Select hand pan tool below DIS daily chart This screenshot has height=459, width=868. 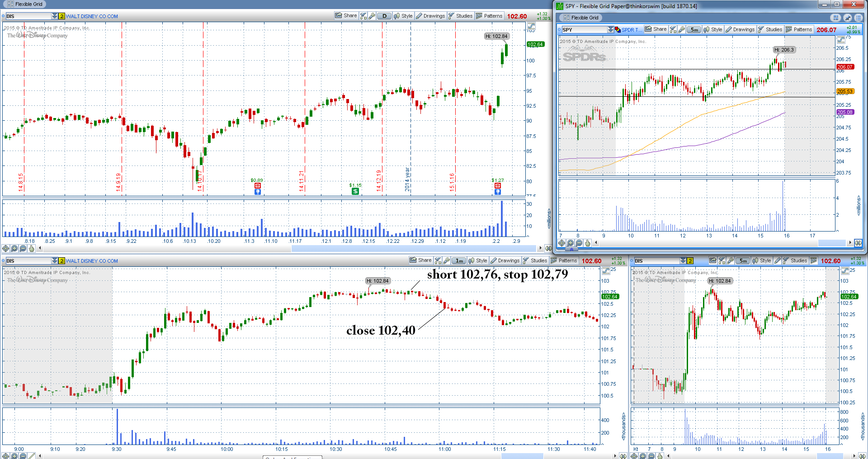coord(31,248)
